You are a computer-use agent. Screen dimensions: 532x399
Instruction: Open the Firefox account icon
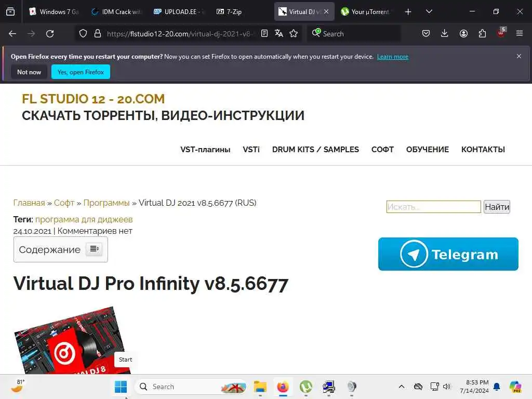pos(463,33)
